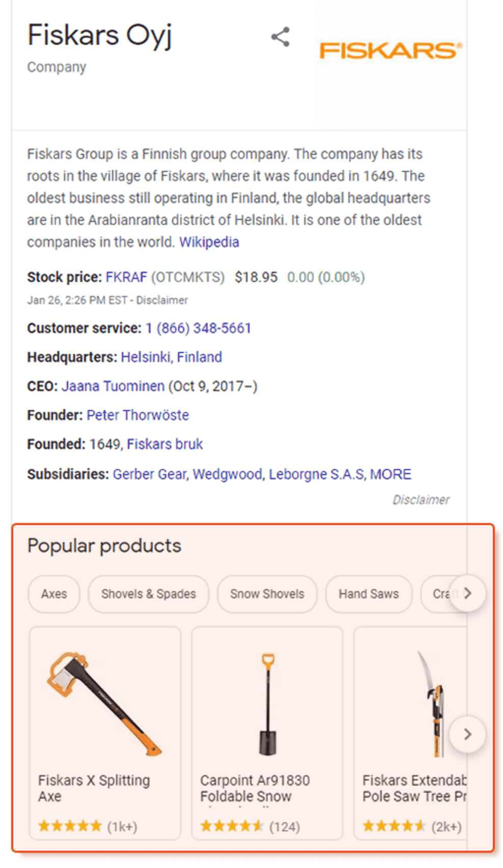The height and width of the screenshot is (868, 503).
Task: Show more products via the carousel arrow
Action: [466, 734]
